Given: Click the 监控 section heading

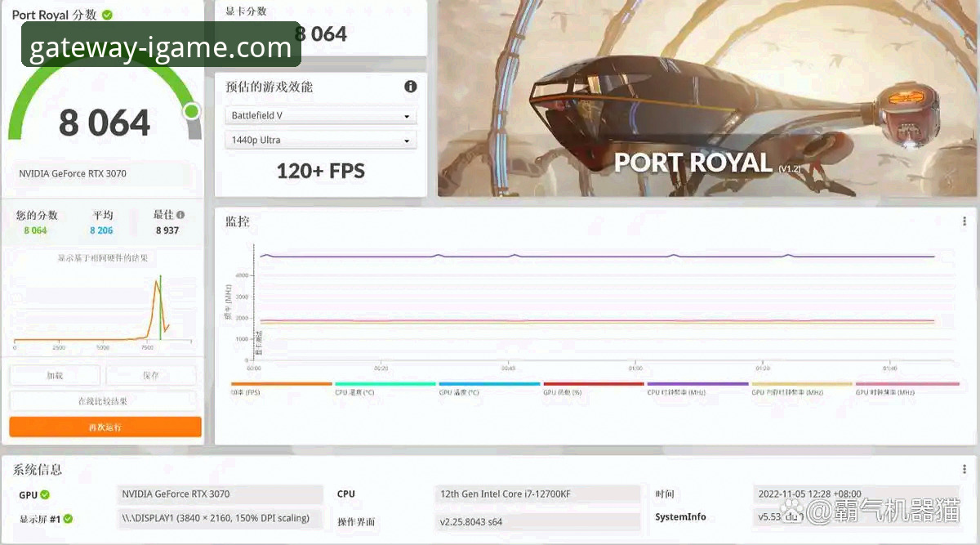Looking at the screenshot, I should (238, 221).
